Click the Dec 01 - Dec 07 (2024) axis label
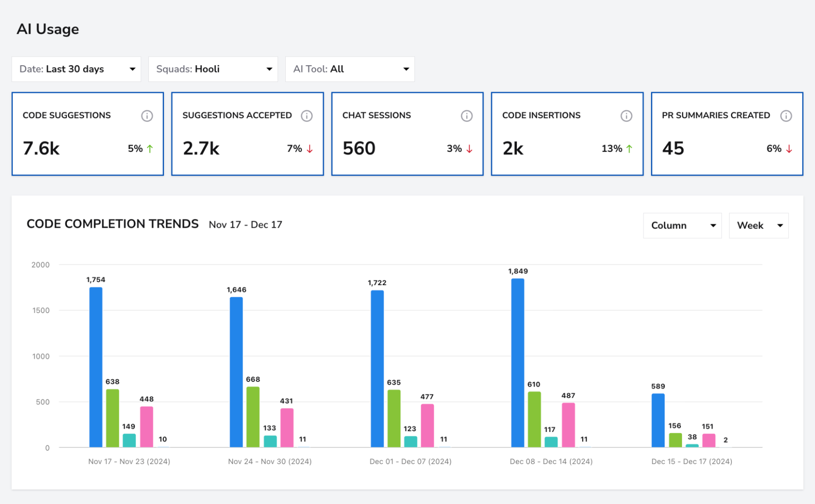The height and width of the screenshot is (504, 815). click(x=411, y=461)
